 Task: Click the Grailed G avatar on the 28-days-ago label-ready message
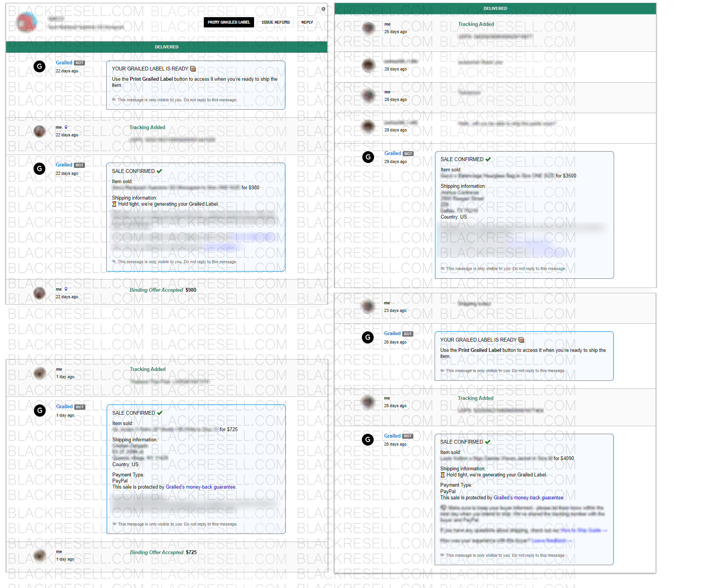(368, 337)
